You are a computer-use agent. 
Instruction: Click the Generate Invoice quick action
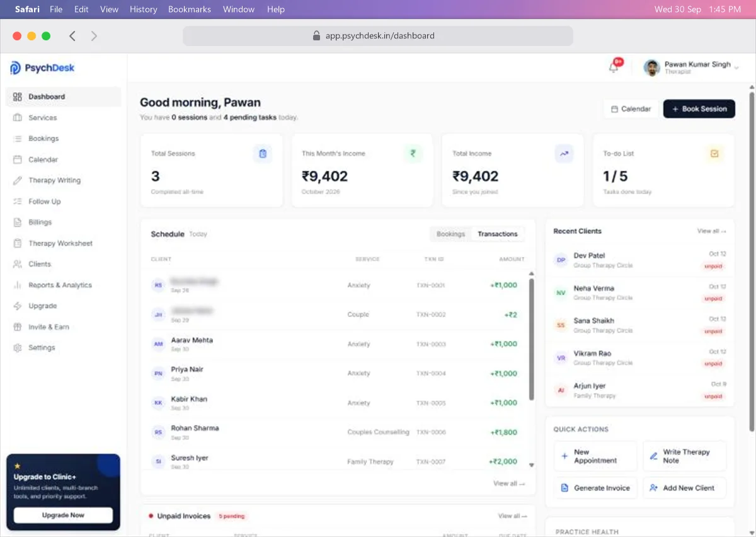pyautogui.click(x=595, y=488)
